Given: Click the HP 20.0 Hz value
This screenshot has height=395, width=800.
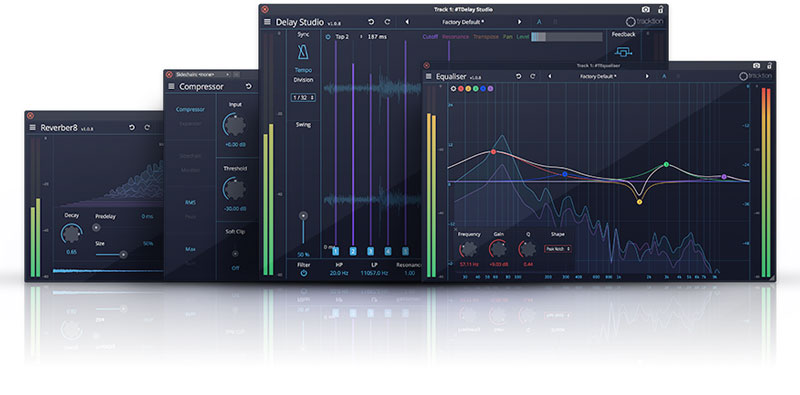Looking at the screenshot, I should click(338, 273).
